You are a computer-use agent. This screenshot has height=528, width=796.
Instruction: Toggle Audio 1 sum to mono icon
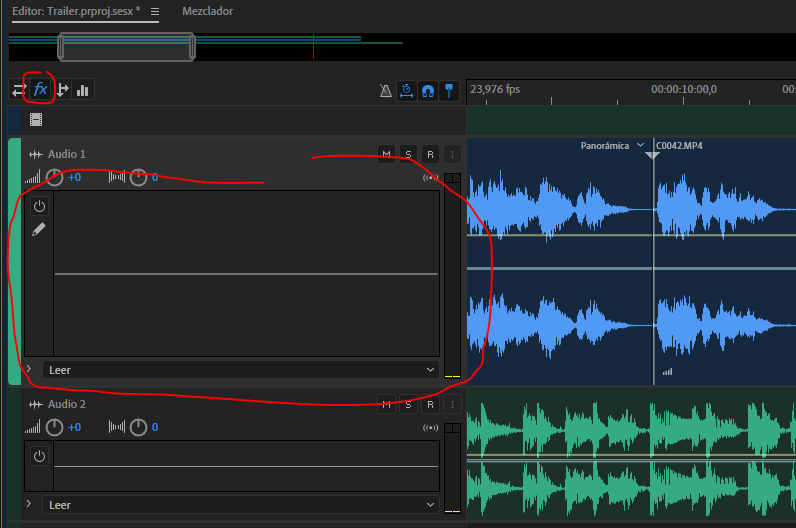(x=430, y=178)
